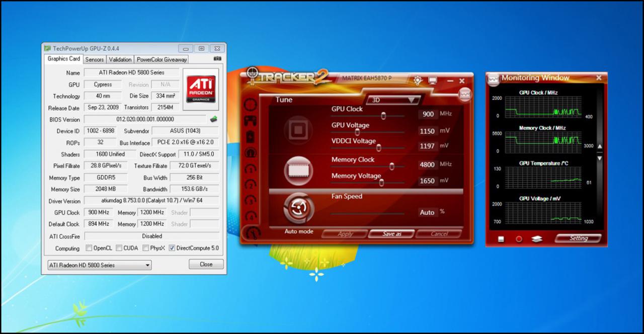Open the ATI Radeon HD 5800 Series dropdown
Screen dimensions: 644x334
(99, 265)
